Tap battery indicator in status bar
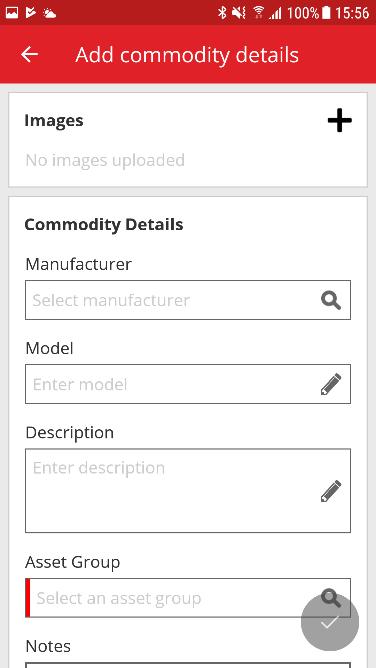 (x=326, y=13)
